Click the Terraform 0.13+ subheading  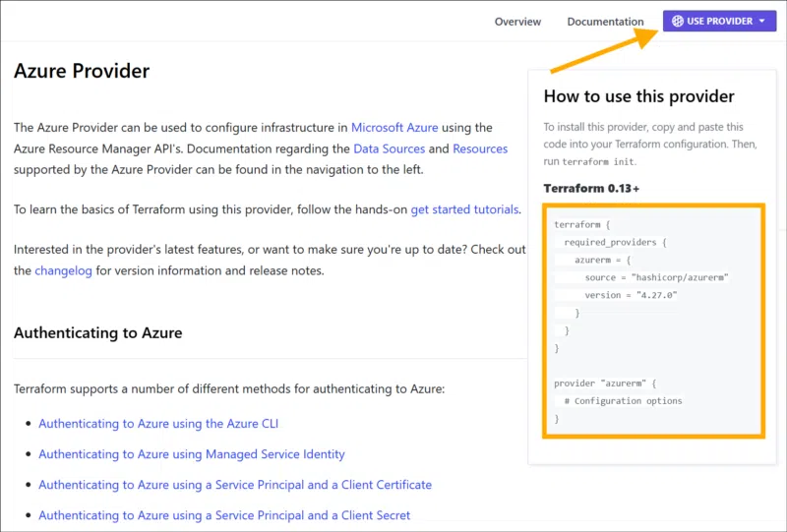pos(591,188)
